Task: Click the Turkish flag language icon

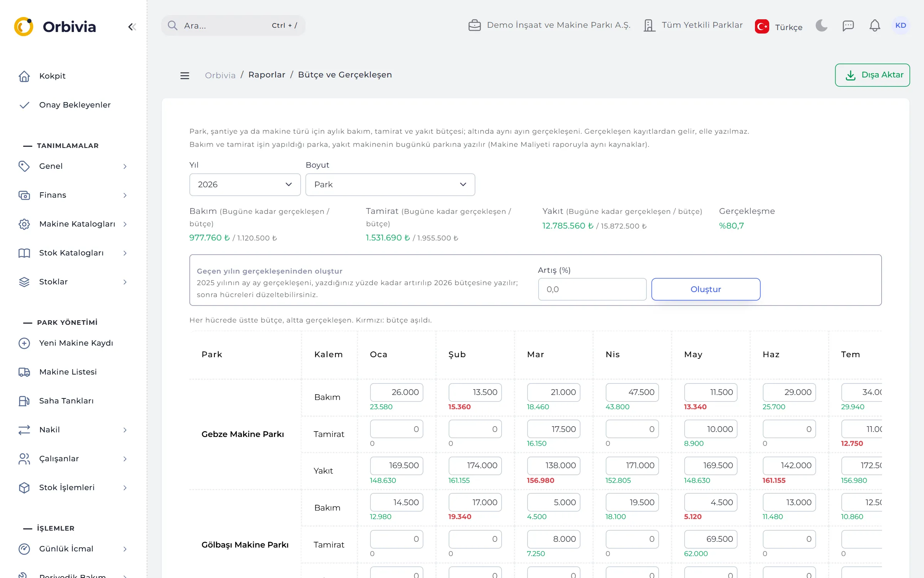Action: [x=762, y=27]
